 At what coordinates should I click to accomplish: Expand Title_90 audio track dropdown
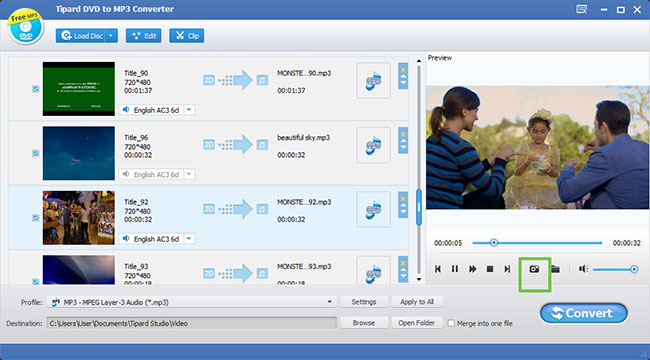(189, 110)
